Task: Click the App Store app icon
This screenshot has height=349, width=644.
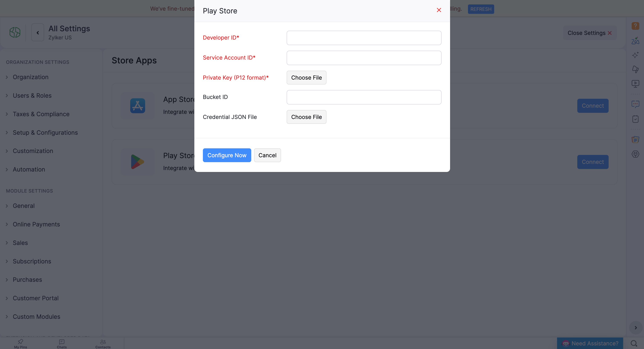Action: (x=137, y=106)
